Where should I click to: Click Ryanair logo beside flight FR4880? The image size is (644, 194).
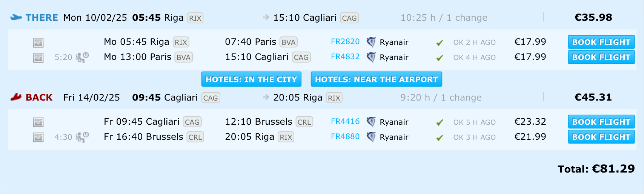pos(371,137)
